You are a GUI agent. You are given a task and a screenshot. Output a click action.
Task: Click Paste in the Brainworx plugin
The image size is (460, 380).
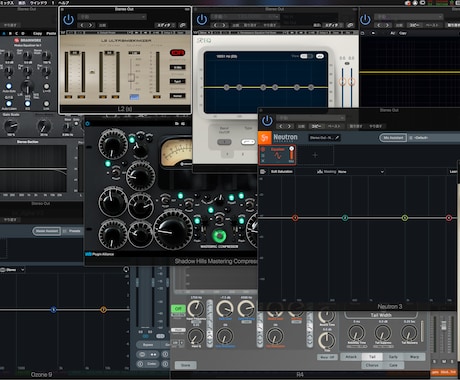tap(51, 33)
